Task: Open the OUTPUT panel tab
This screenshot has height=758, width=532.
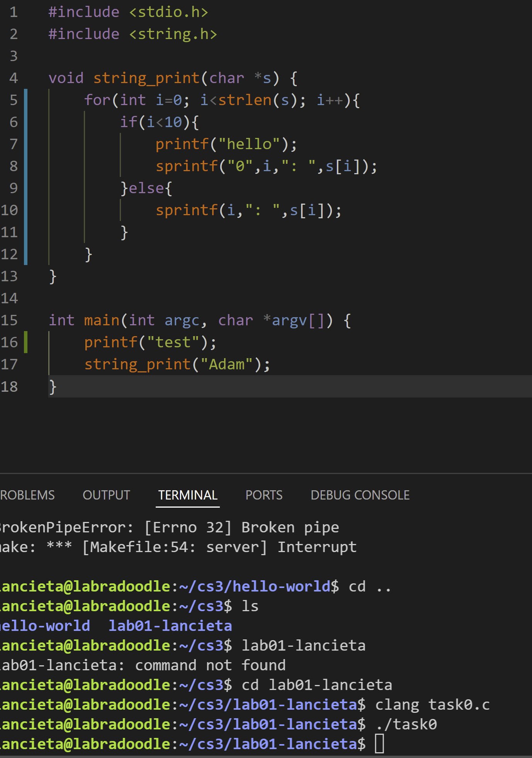Action: (x=106, y=495)
